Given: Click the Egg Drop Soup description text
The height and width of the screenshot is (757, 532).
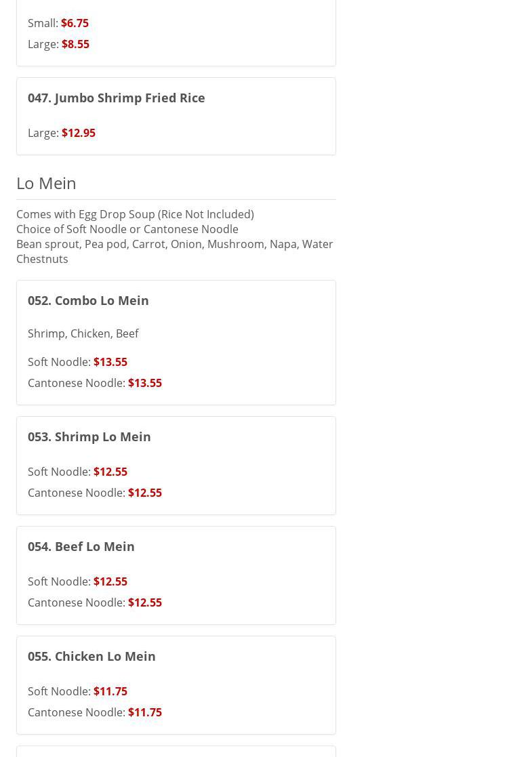Looking at the screenshot, I should 135,214.
